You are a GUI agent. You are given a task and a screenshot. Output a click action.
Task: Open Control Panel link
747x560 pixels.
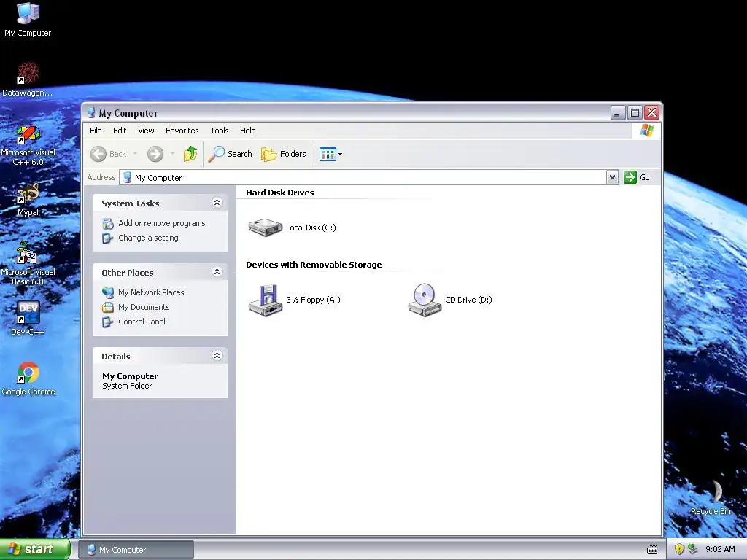[x=142, y=322]
